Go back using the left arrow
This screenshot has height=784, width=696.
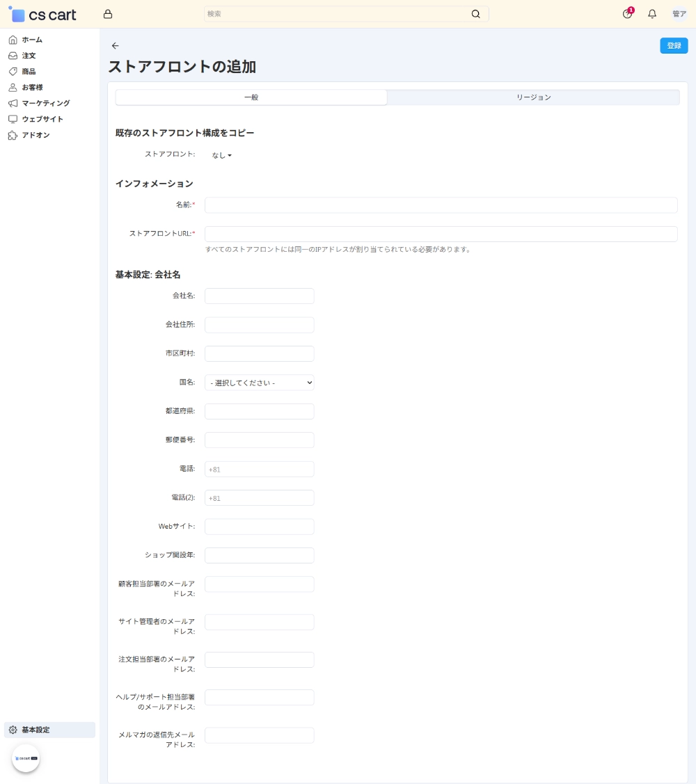[116, 46]
